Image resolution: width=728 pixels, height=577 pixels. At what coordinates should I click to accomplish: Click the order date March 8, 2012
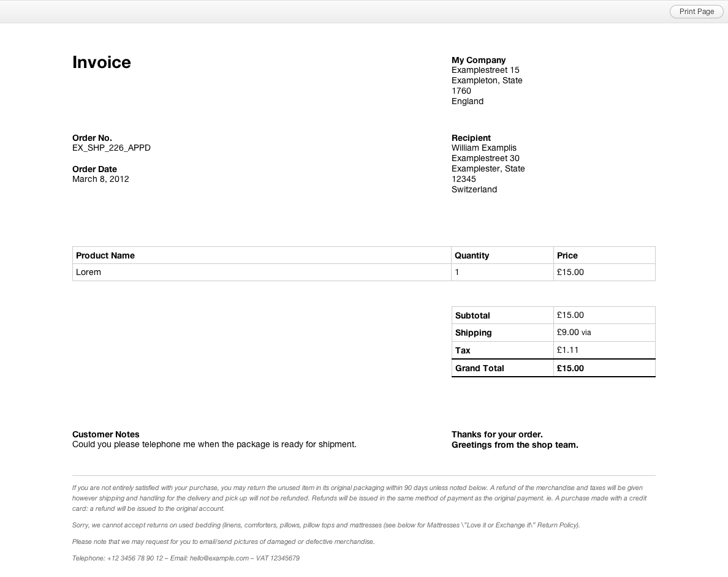coord(100,179)
